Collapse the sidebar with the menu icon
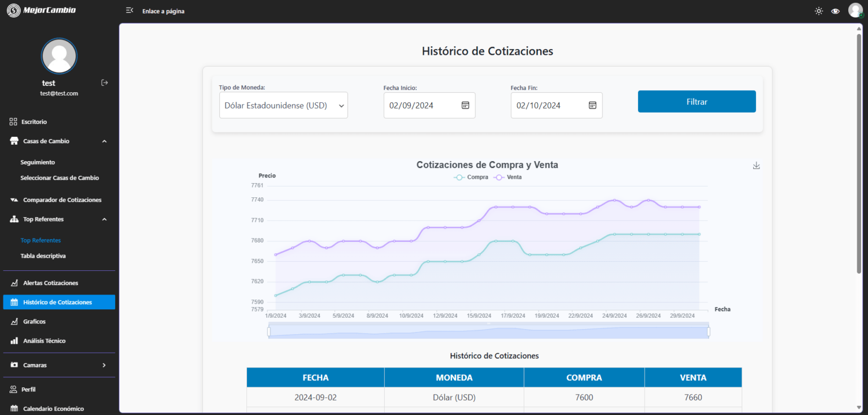Viewport: 868px width, 415px height. (129, 11)
